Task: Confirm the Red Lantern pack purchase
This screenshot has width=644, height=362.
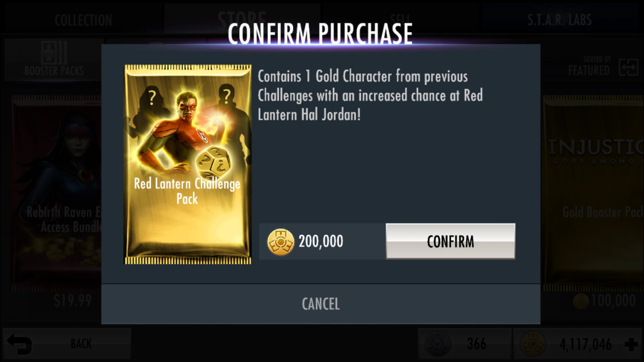Action: 450,241
